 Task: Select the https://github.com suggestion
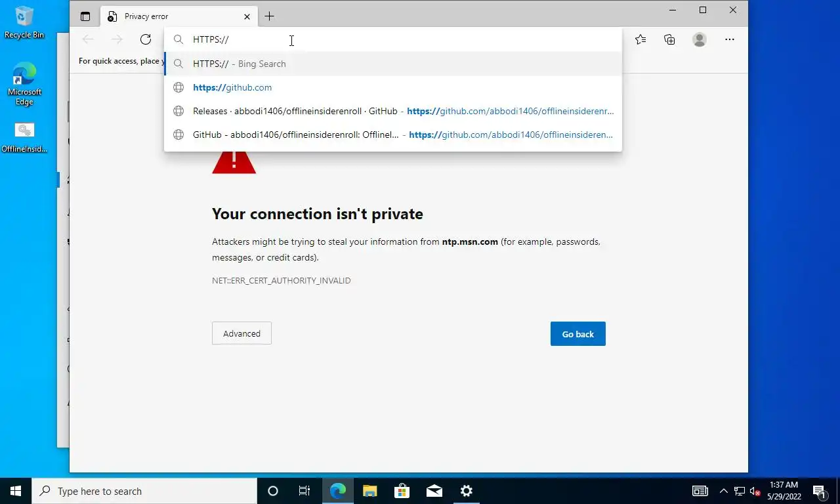tap(392, 87)
